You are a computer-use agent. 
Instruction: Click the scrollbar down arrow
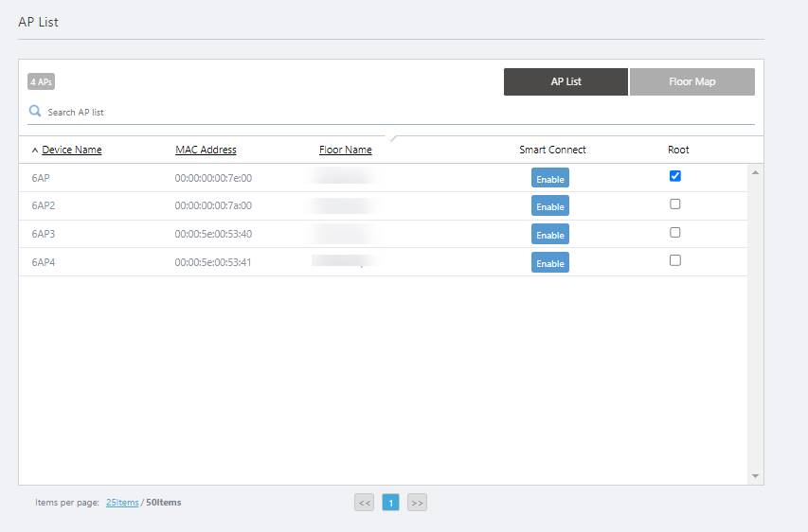click(755, 475)
